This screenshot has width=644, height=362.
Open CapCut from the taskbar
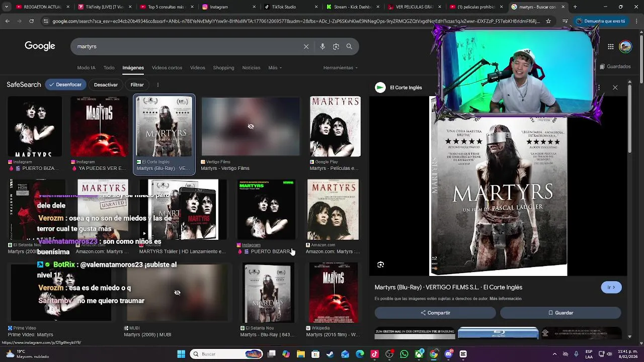click(463, 354)
